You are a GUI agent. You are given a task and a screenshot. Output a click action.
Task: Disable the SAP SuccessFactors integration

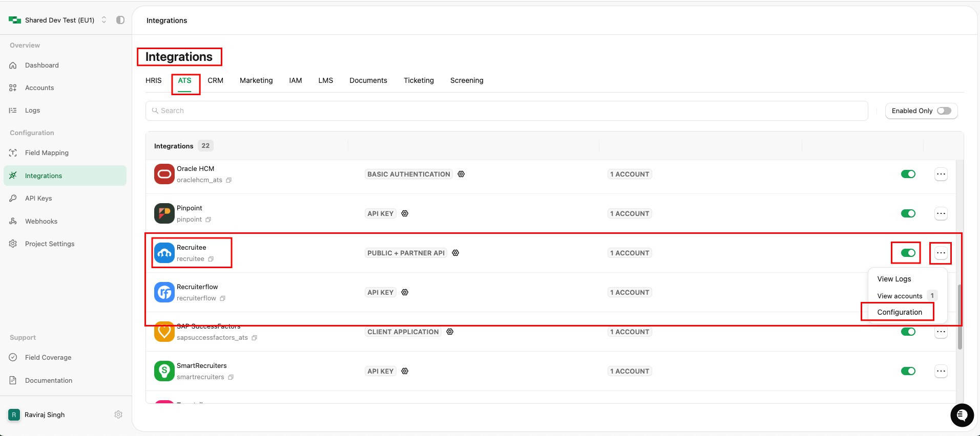pyautogui.click(x=908, y=332)
